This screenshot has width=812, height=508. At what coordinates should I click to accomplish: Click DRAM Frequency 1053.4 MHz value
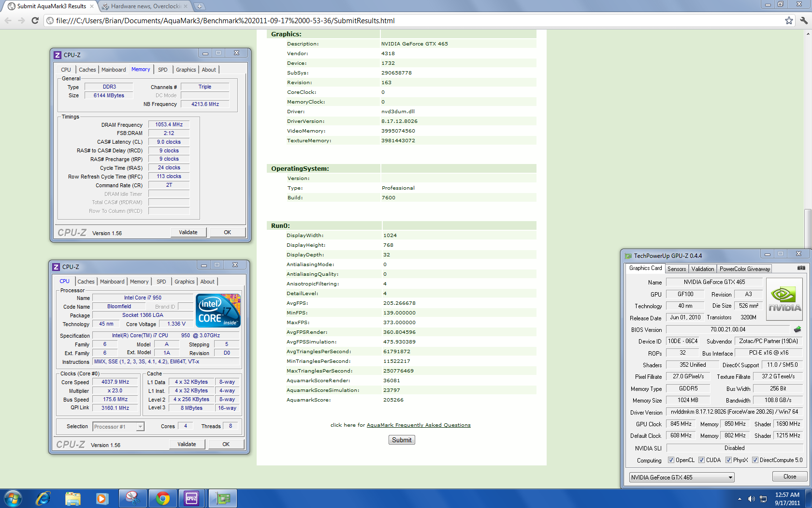(x=169, y=124)
